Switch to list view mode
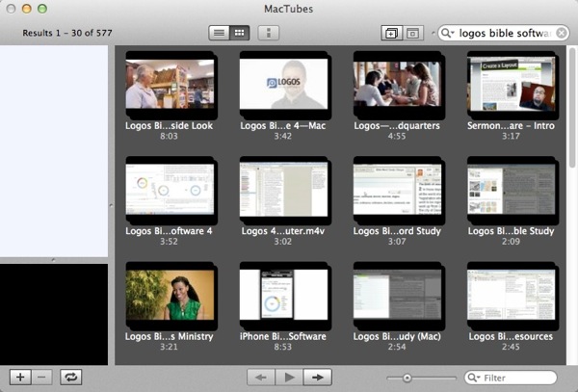 (x=219, y=33)
